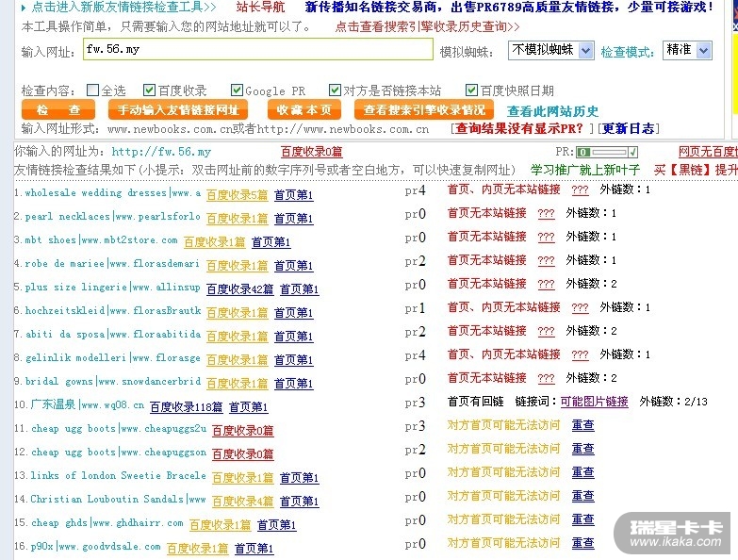The image size is (738, 560).
Task: Click 首页第1 in pearl necklaces row
Action: [294, 218]
